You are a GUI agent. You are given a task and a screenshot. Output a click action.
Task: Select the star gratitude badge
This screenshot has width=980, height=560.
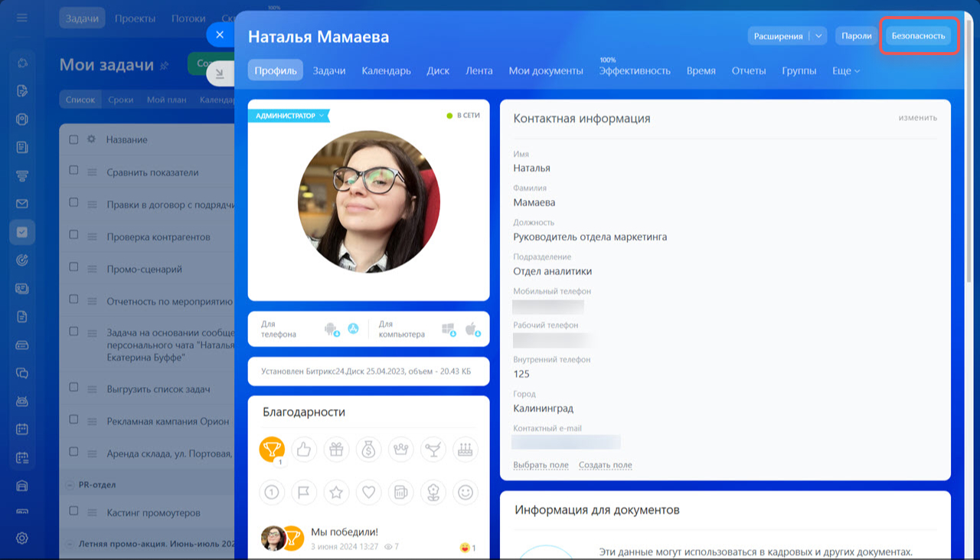[x=336, y=493]
